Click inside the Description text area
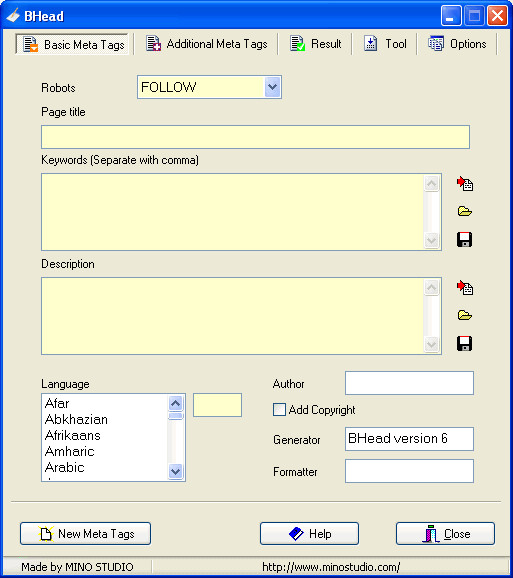This screenshot has width=513, height=578. pyautogui.click(x=233, y=316)
